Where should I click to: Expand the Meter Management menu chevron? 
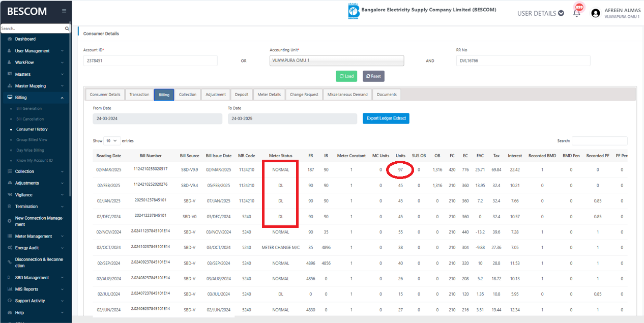[x=62, y=237]
